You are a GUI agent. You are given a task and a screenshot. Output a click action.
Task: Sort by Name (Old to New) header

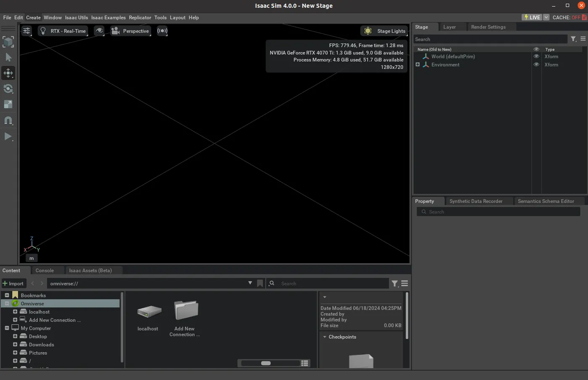pos(434,49)
